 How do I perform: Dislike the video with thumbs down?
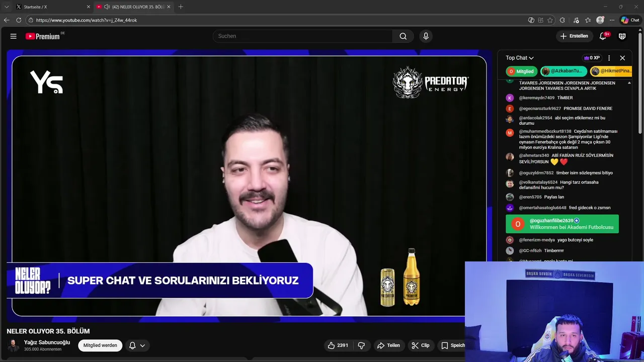pos(361,345)
